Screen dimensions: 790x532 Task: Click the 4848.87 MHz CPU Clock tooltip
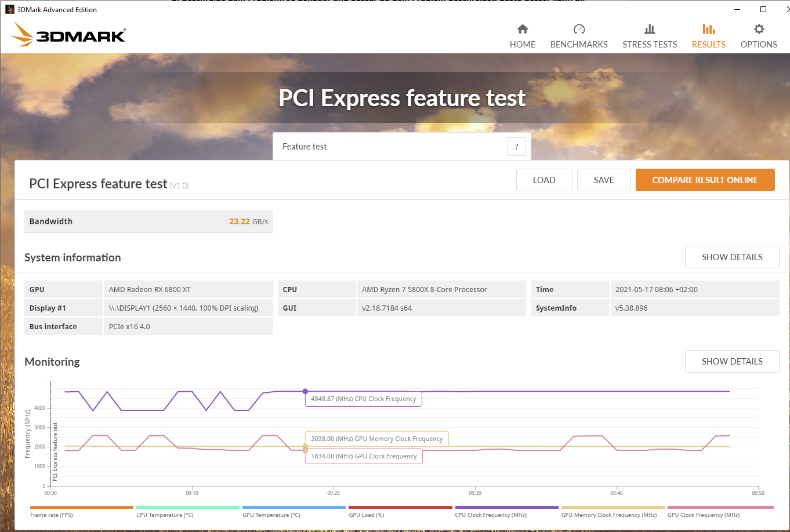coord(364,399)
